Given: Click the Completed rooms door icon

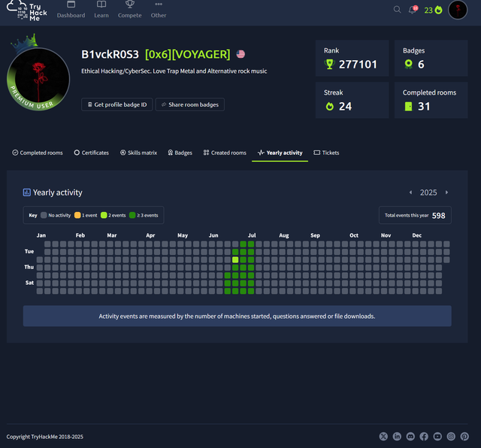Looking at the screenshot, I should pos(408,106).
